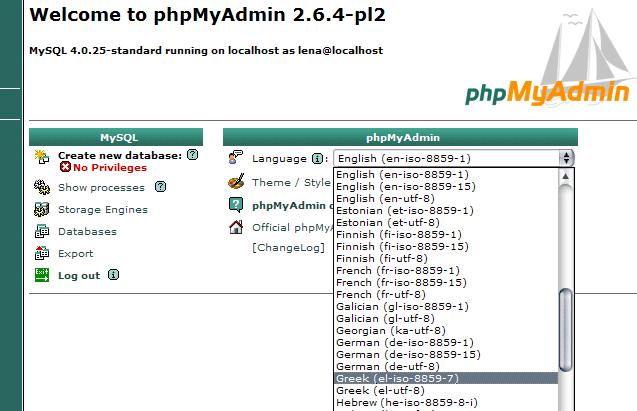This screenshot has width=637, height=411.
Task: Select Galician (gl-utf-8) option
Action: click(x=446, y=318)
